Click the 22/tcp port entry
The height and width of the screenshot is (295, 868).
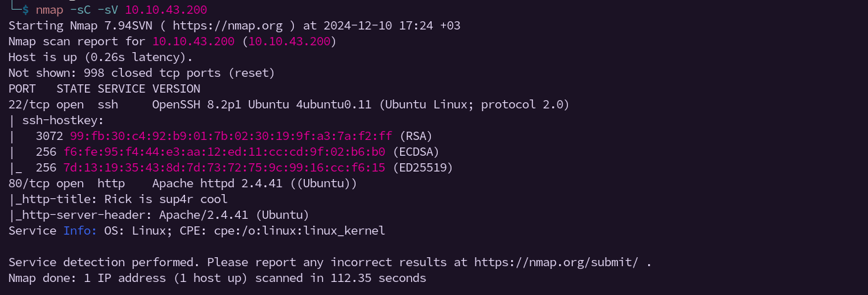coord(29,104)
